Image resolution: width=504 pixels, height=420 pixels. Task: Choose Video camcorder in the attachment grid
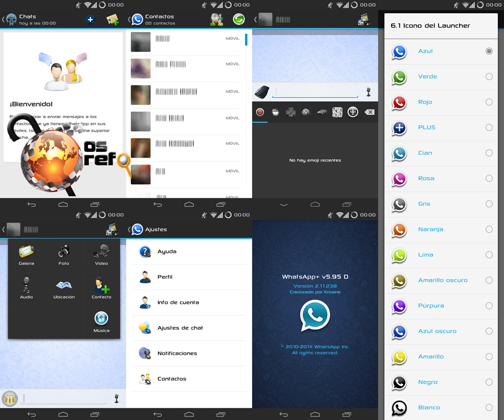click(101, 255)
